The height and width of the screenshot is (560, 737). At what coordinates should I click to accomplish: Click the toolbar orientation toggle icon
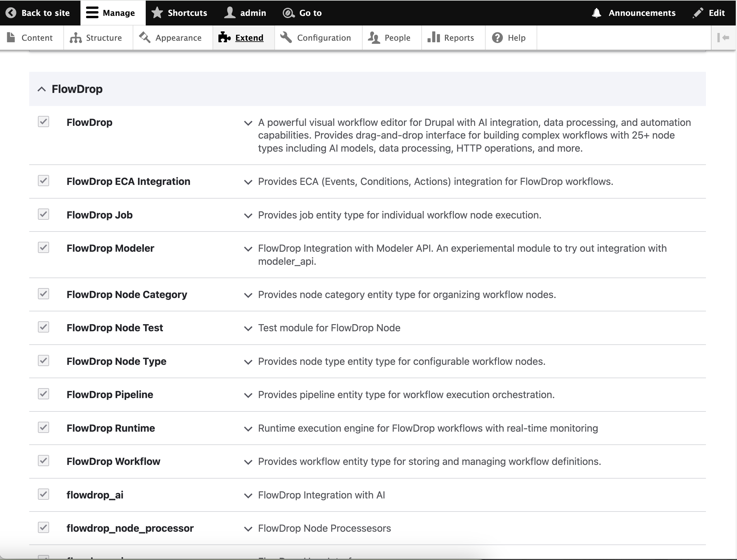point(723,38)
